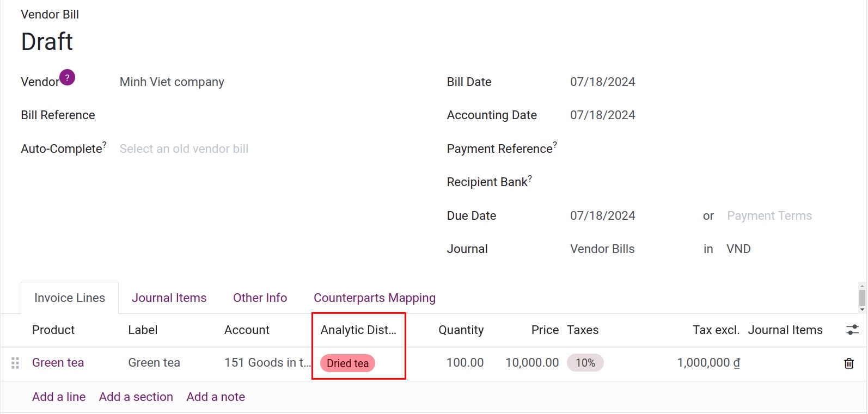Select the Dried tea analytic tag
This screenshot has height=414, width=868.
(347, 363)
